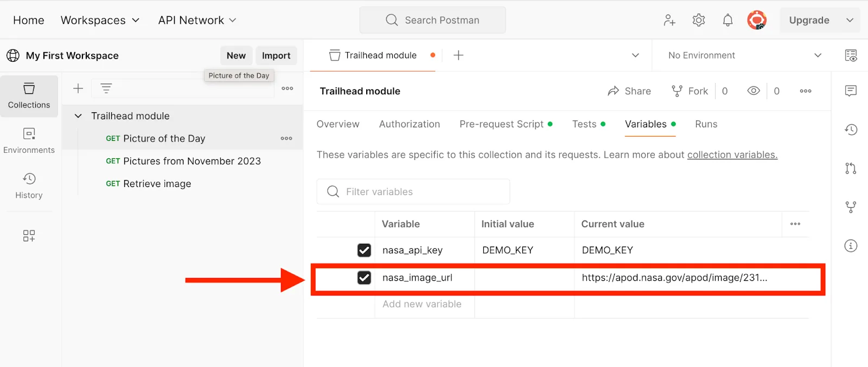Image resolution: width=868 pixels, height=367 pixels.
Task: Expand the API Network dropdown
Action: click(197, 20)
